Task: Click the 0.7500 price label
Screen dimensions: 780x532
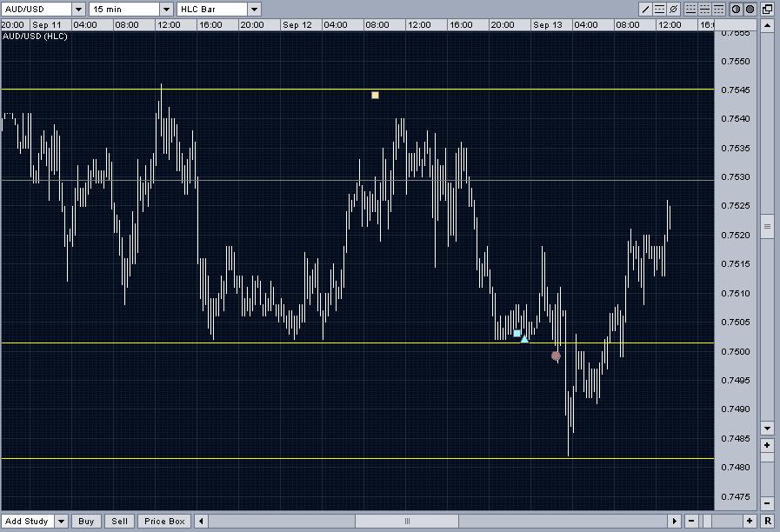Action: 736,351
